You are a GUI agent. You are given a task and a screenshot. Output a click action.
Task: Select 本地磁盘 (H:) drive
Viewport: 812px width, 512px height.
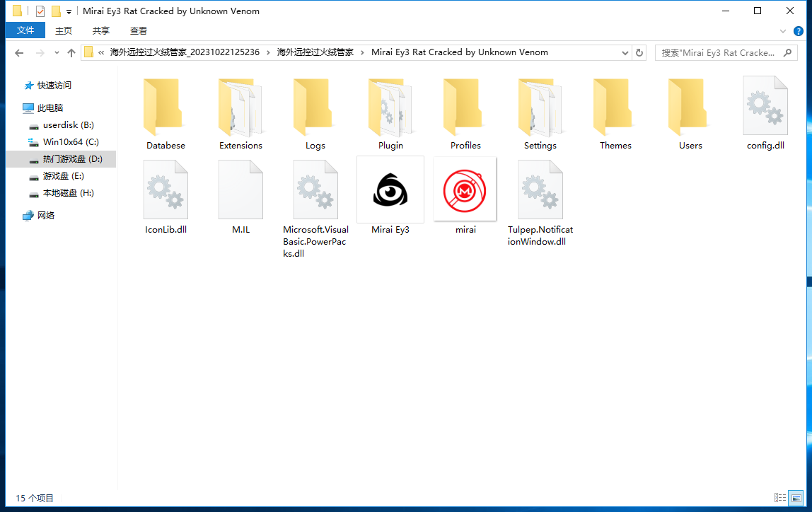[69, 193]
